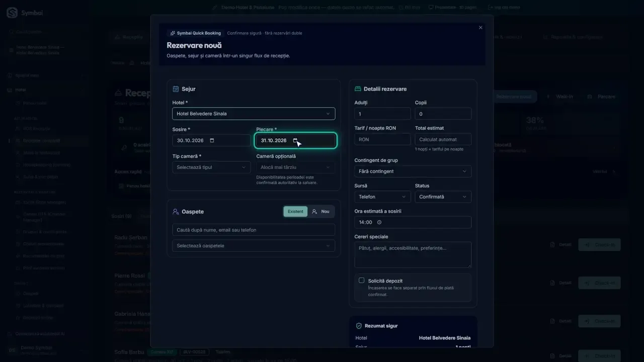Select Recepție tab in background page

(x=129, y=37)
